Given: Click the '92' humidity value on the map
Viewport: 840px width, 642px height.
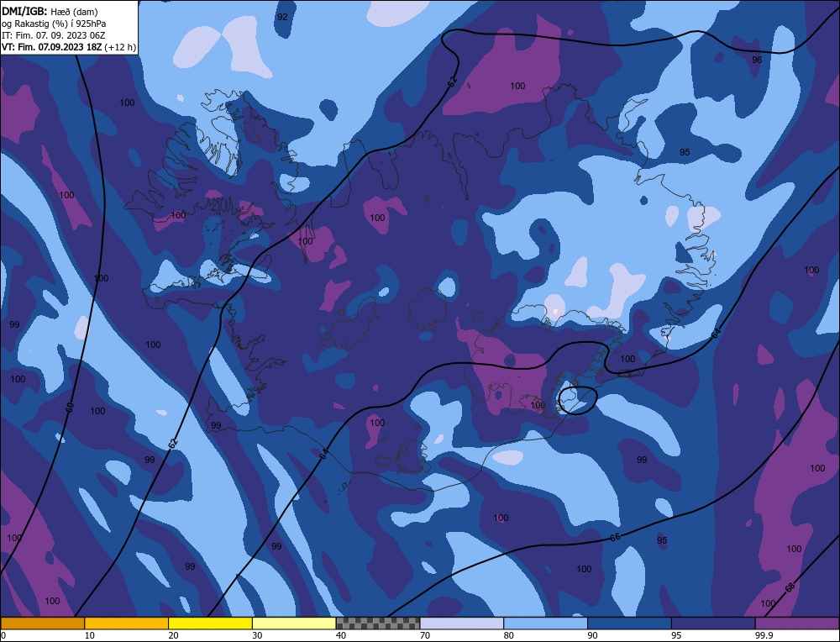Looking at the screenshot, I should pyautogui.click(x=282, y=17).
